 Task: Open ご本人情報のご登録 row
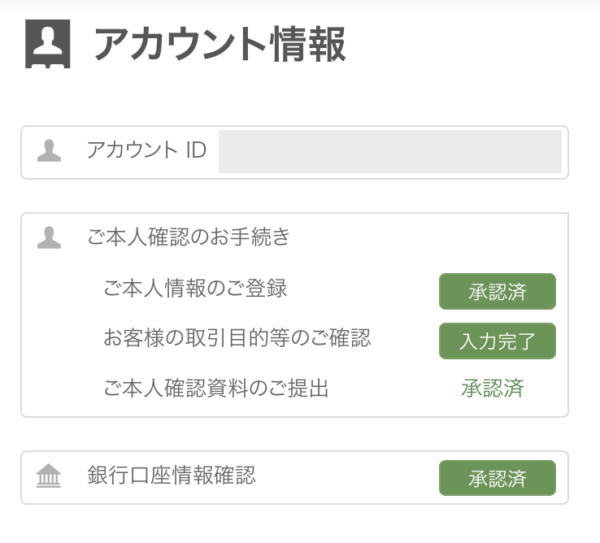tap(195, 288)
